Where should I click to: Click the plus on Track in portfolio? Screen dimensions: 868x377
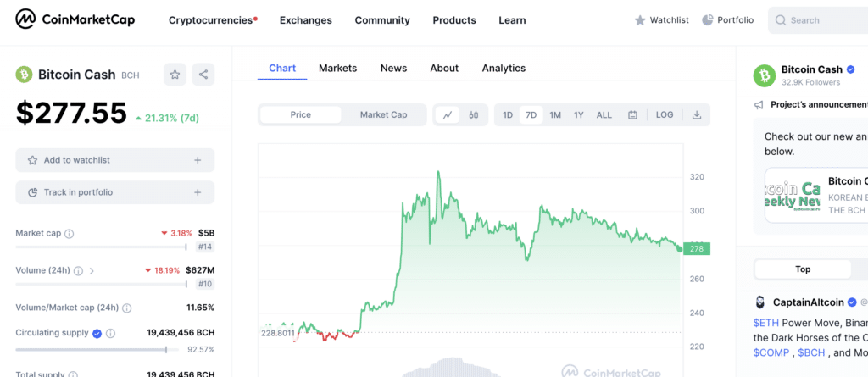point(198,192)
